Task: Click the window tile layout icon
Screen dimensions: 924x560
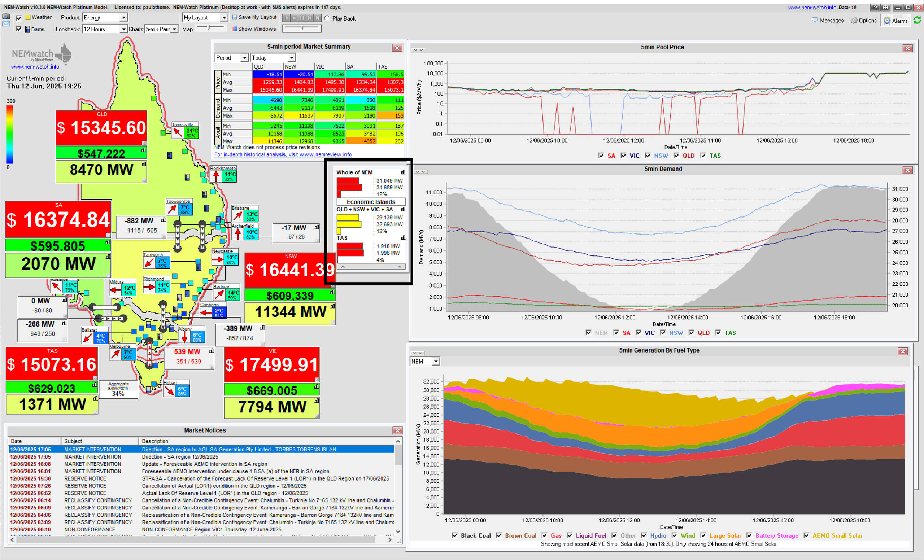Action: [885, 7]
